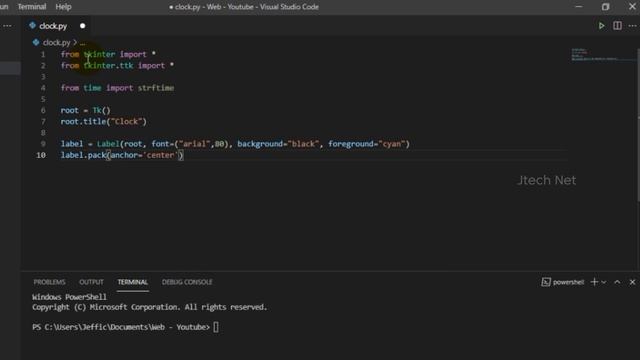Restore down the VS Code window
This screenshot has height=360, width=640.
[605, 7]
